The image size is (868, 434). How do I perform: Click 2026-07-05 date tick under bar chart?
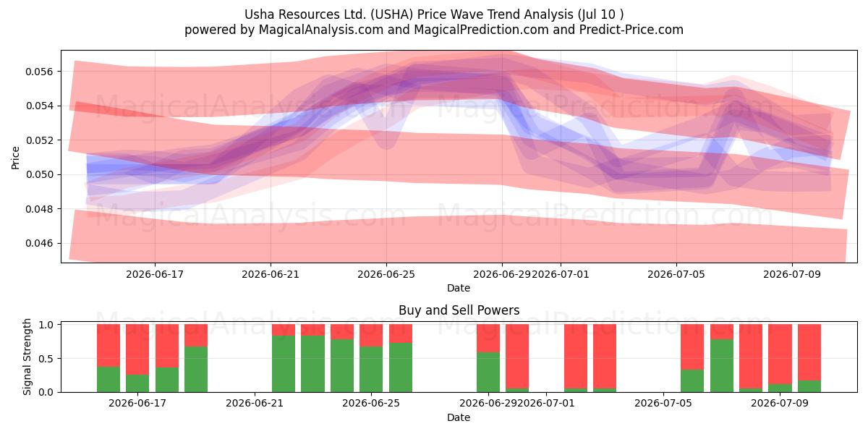click(x=663, y=404)
